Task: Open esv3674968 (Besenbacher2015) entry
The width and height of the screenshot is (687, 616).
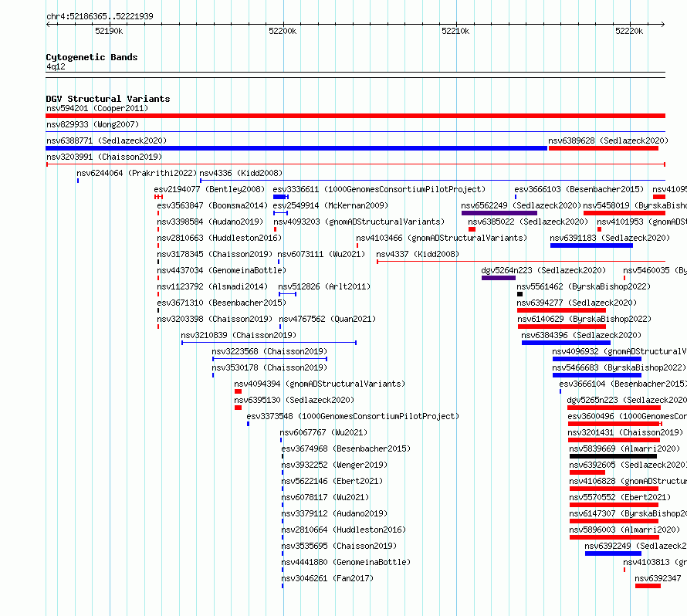Action: (x=346, y=448)
